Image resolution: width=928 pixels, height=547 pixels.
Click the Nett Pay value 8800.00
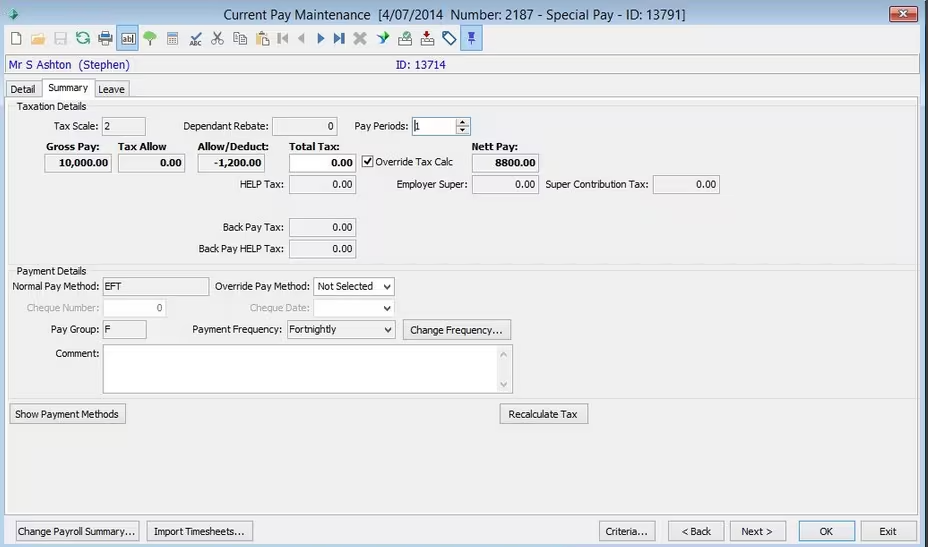coord(505,163)
